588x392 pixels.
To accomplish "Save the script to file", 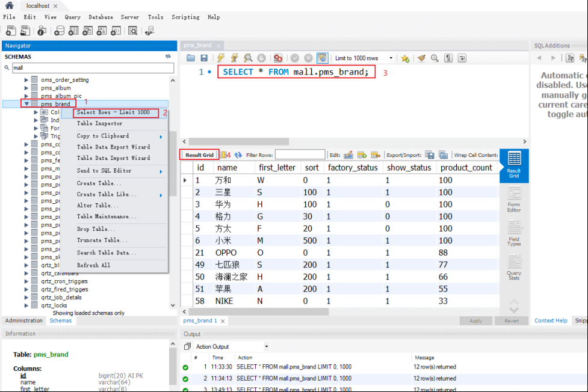I will 204,58.
